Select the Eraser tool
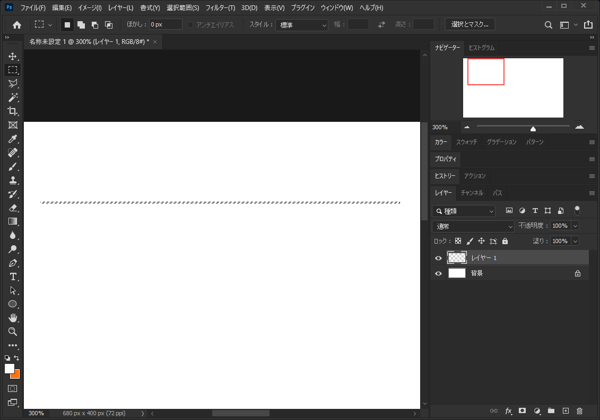Screen dimensions: 600x420 click(x=13, y=208)
